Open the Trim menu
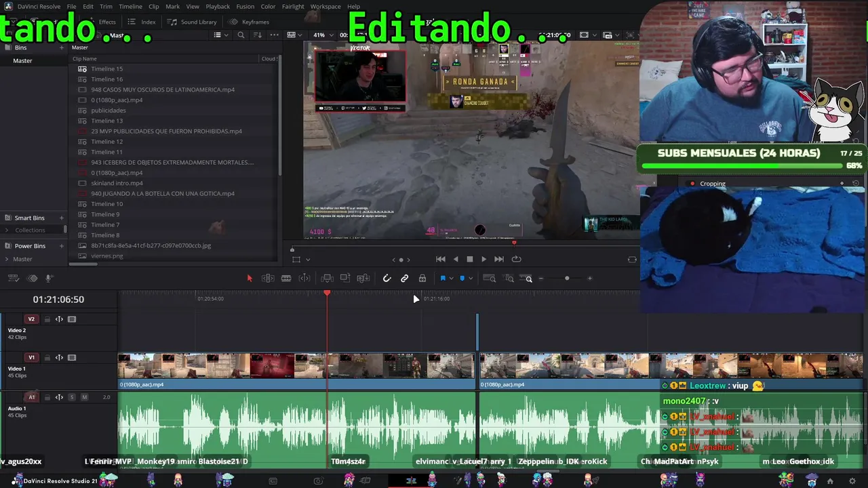 click(x=106, y=6)
